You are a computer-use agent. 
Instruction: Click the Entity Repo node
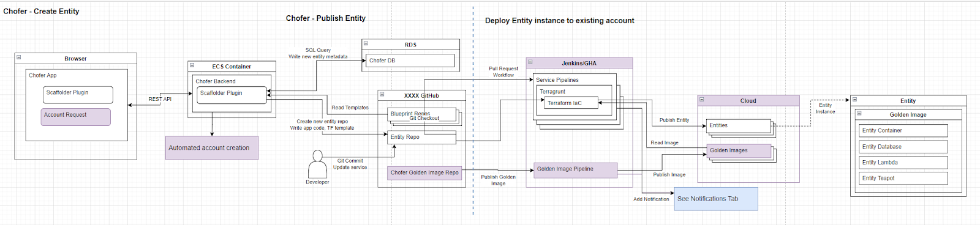(x=422, y=138)
